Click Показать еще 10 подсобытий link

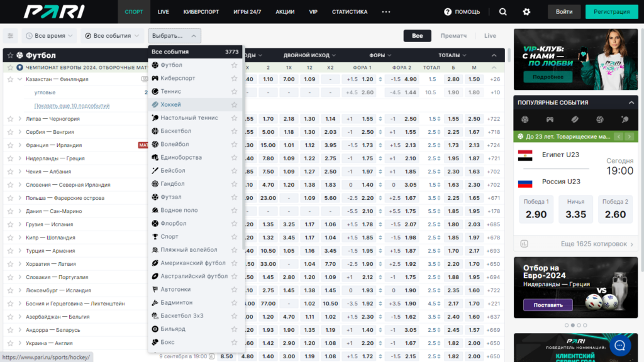(72, 106)
